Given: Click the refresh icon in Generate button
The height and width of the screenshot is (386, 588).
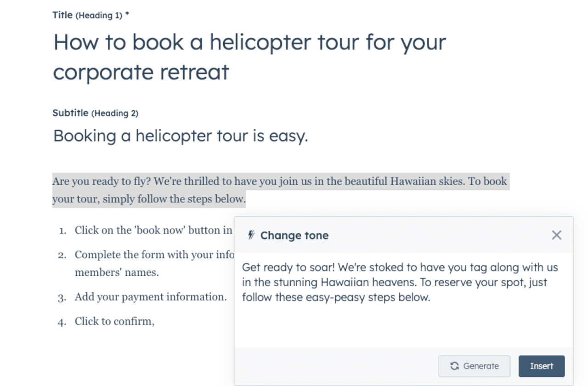Looking at the screenshot, I should point(454,366).
